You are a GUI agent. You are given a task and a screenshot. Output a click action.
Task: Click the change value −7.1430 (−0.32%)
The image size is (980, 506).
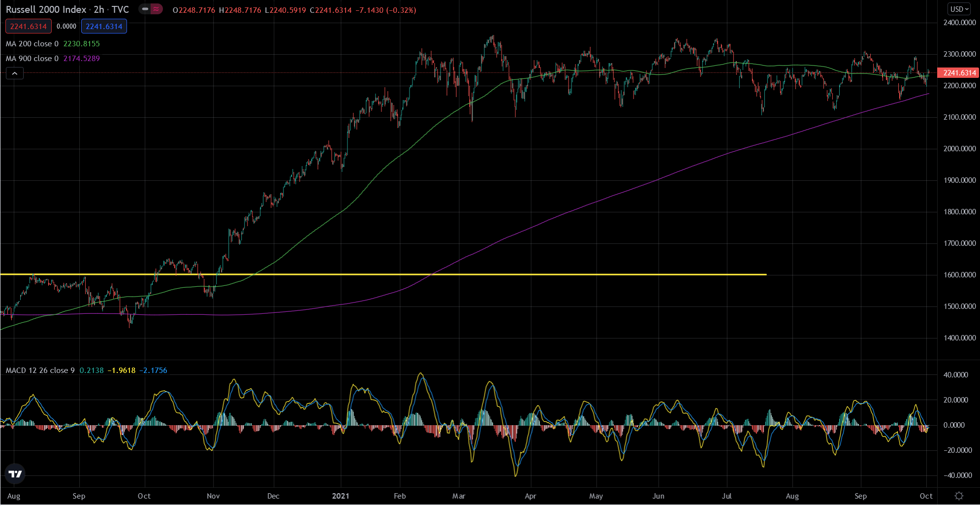click(x=386, y=10)
